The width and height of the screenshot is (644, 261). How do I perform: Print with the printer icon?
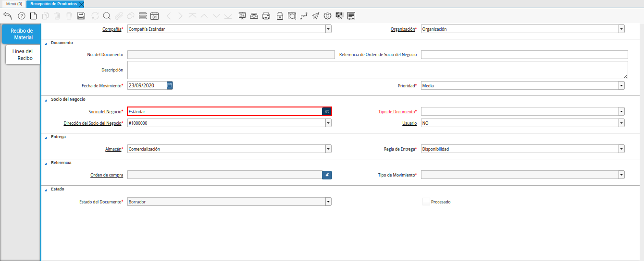266,16
